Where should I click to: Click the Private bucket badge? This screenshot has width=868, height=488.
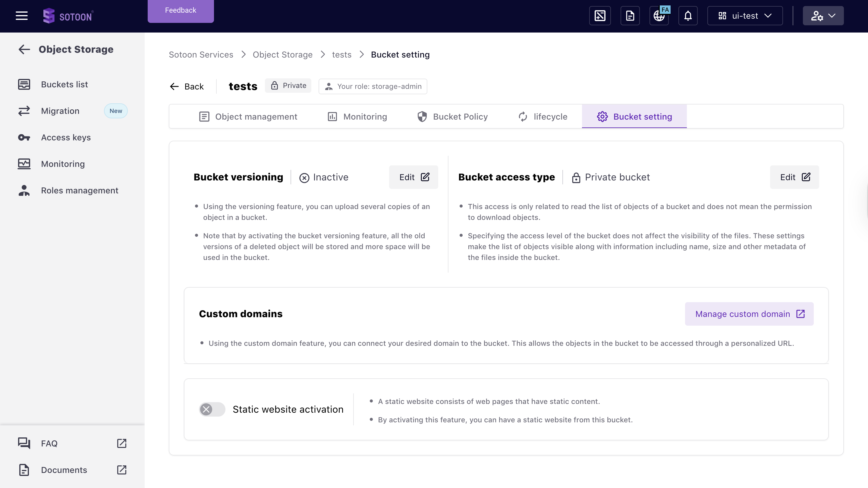tap(288, 86)
